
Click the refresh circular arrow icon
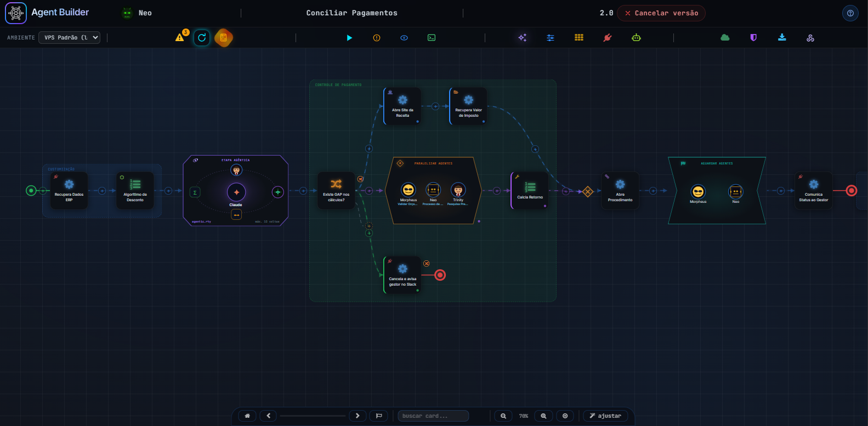202,38
